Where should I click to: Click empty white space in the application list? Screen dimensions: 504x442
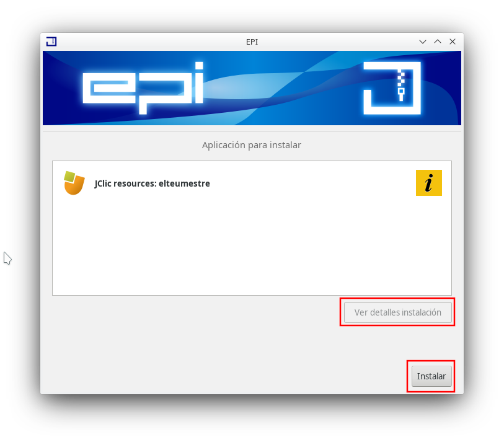click(252, 247)
